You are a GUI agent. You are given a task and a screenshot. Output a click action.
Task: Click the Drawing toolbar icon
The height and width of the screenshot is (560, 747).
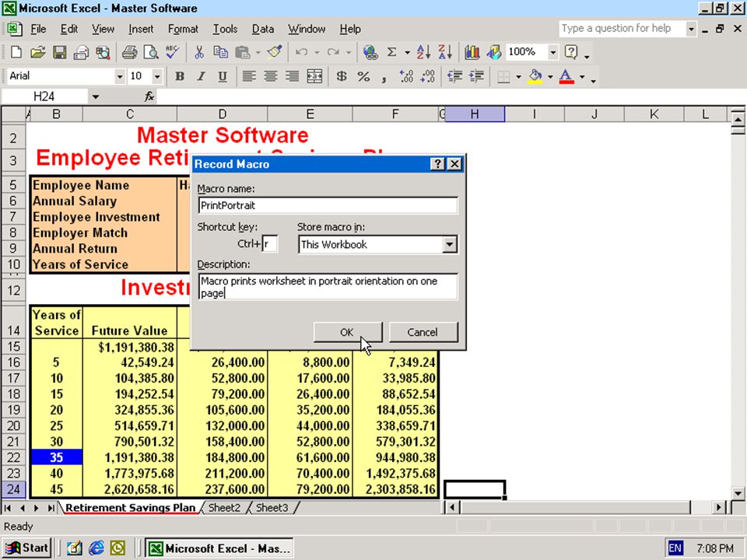pos(493,52)
